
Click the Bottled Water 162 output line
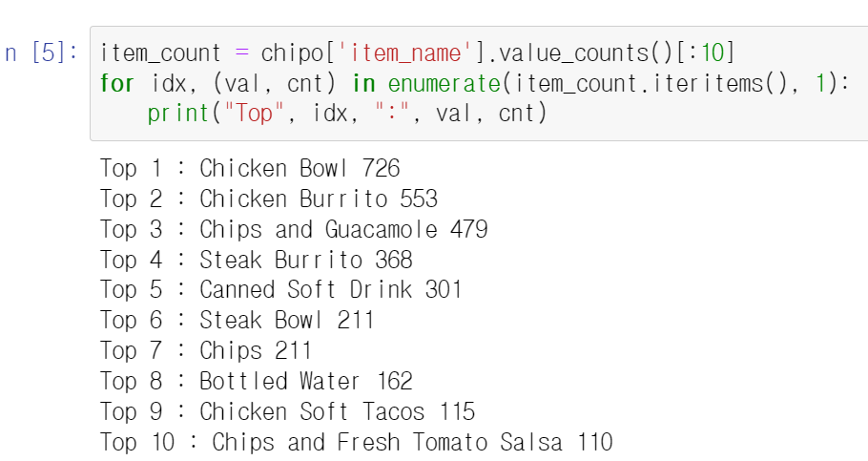(257, 381)
